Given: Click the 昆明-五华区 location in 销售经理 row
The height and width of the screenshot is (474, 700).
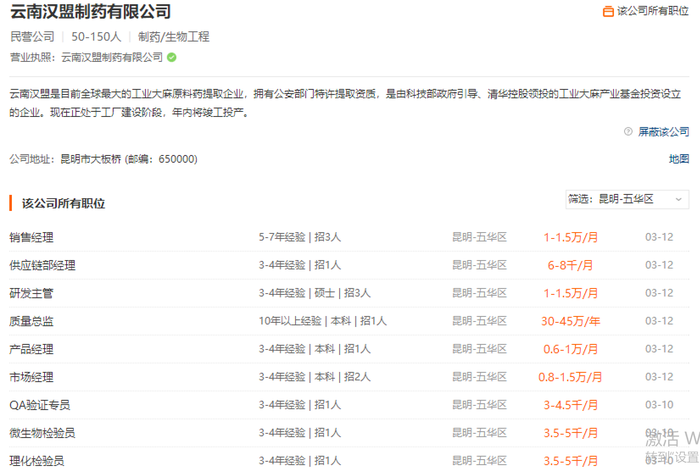Looking at the screenshot, I should point(479,237).
